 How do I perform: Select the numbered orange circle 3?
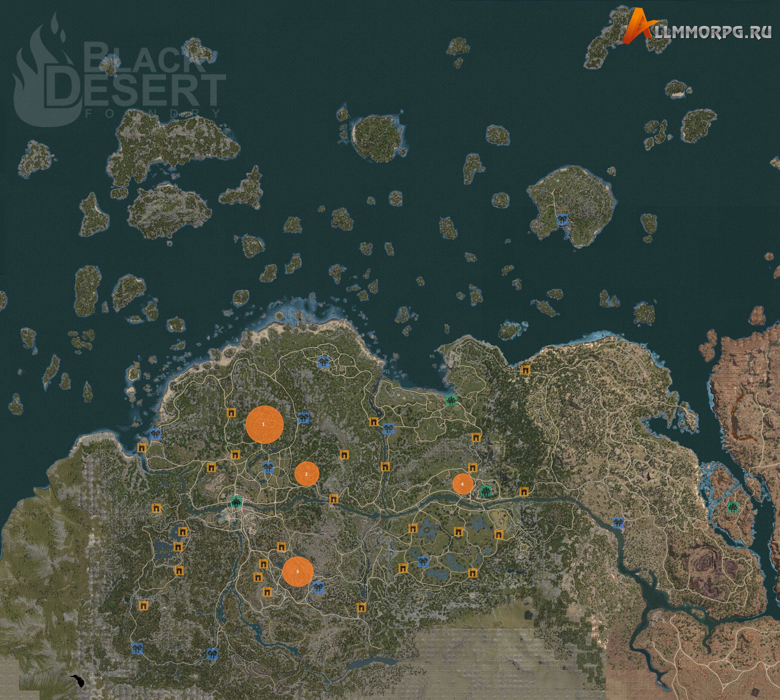pyautogui.click(x=298, y=572)
